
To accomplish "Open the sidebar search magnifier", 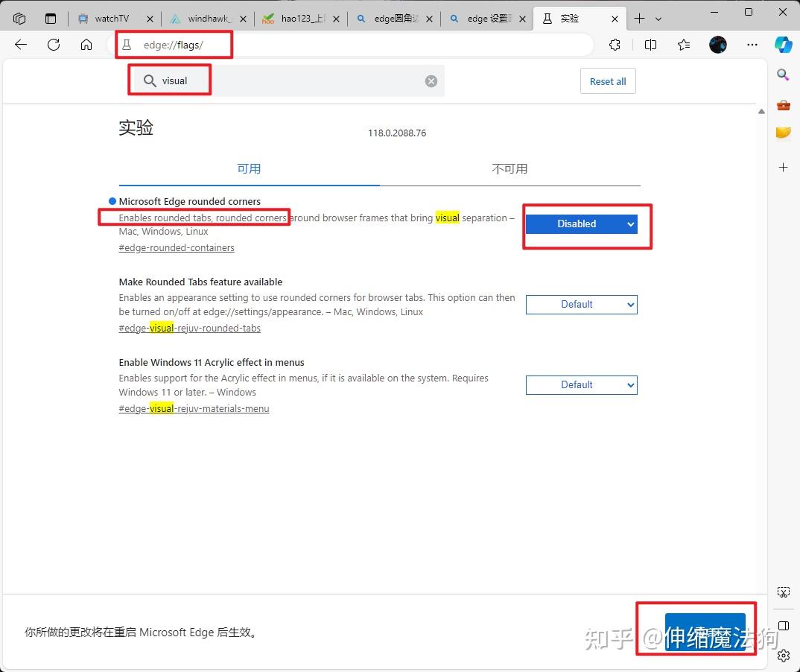I will tap(783, 75).
